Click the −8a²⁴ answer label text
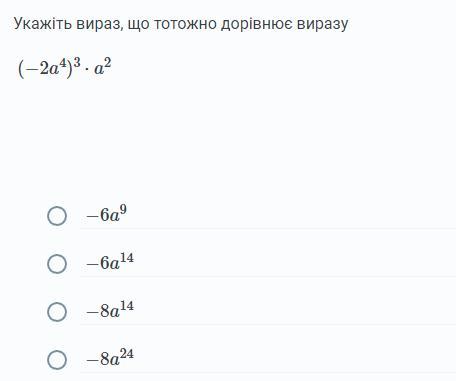This screenshot has height=381, width=456. click(110, 358)
